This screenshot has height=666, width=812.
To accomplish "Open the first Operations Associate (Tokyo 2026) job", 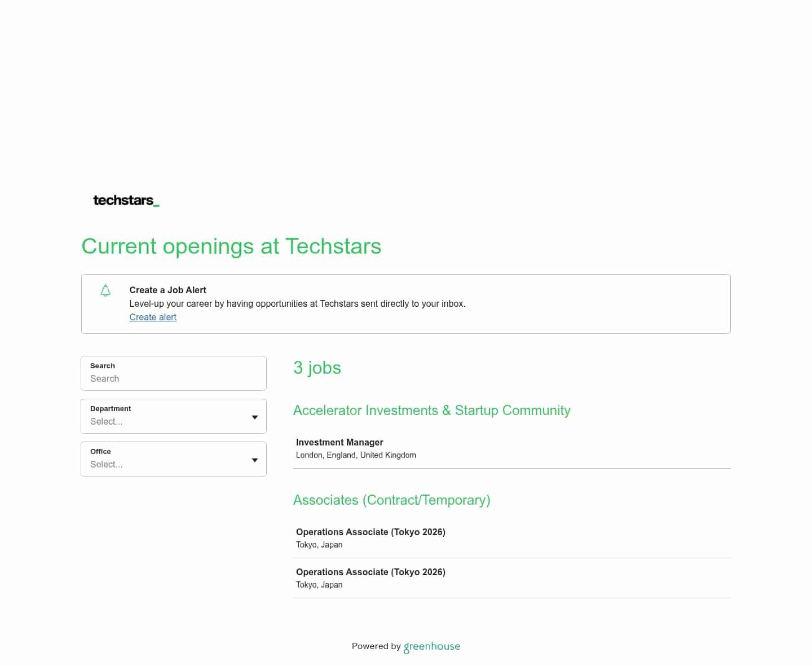I will pyautogui.click(x=370, y=532).
